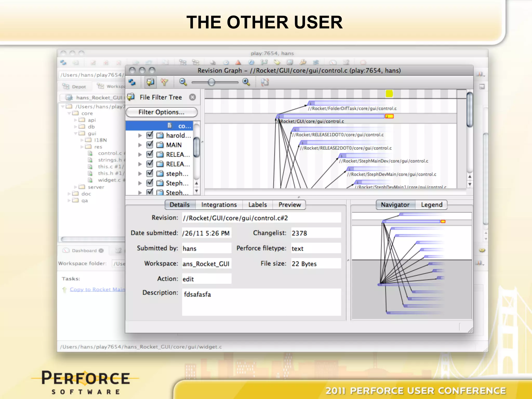Click the refresh icon in Revision Graph toolbar
The image size is (532, 399).
point(132,82)
